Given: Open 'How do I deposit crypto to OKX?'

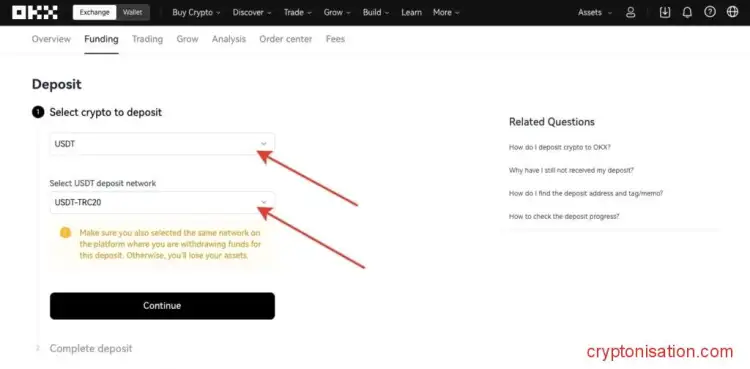Looking at the screenshot, I should [x=560, y=147].
